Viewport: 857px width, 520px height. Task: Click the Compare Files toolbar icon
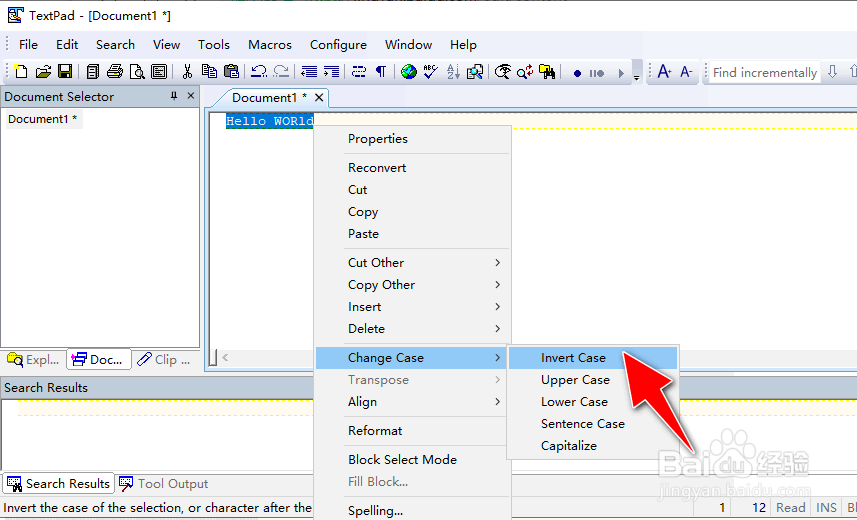pyautogui.click(x=475, y=72)
